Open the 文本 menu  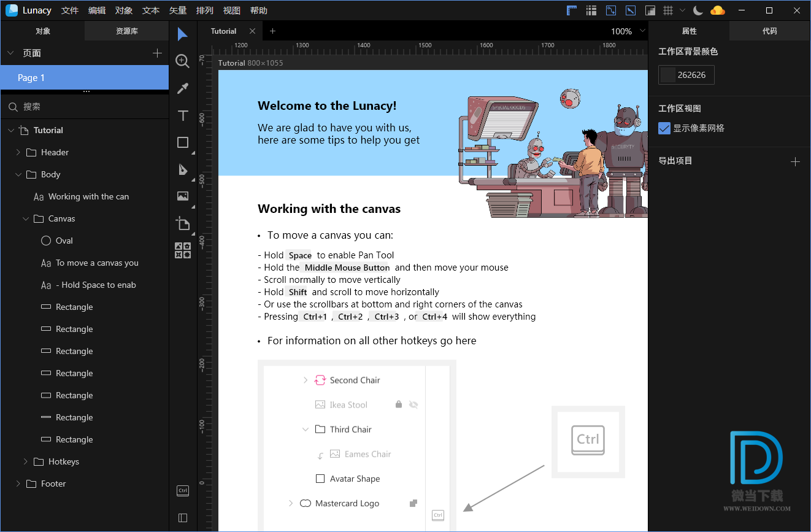(x=151, y=10)
